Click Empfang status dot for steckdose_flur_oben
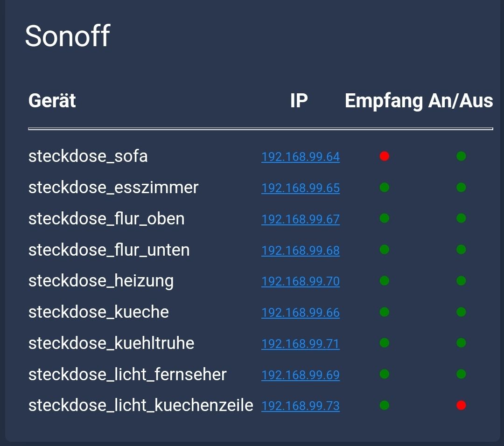504x446 pixels. (x=385, y=218)
